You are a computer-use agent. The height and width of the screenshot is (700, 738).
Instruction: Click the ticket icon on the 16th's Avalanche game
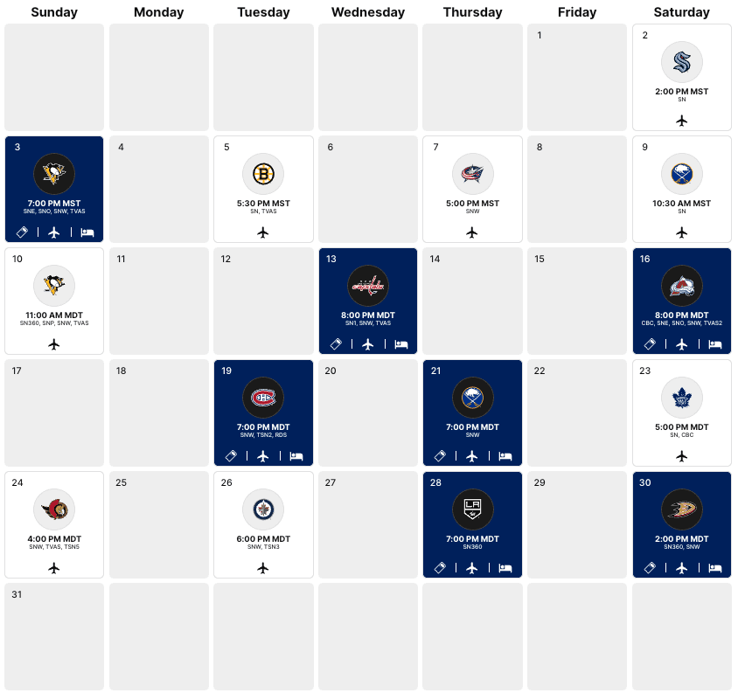pyautogui.click(x=650, y=344)
